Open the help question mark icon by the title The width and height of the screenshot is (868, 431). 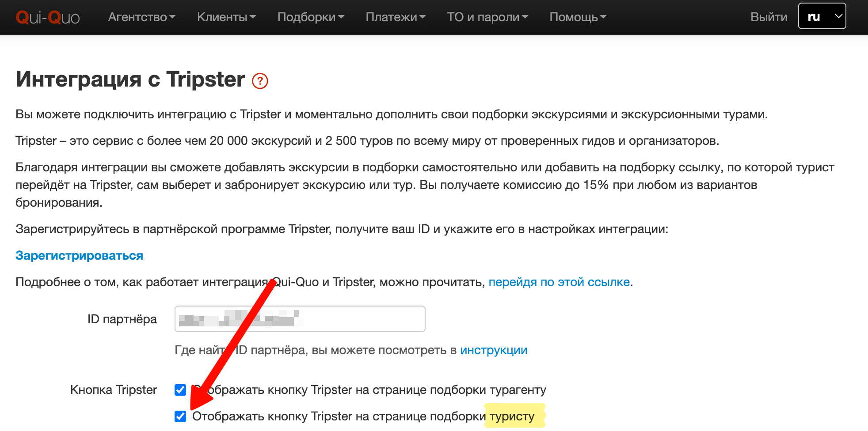click(260, 81)
